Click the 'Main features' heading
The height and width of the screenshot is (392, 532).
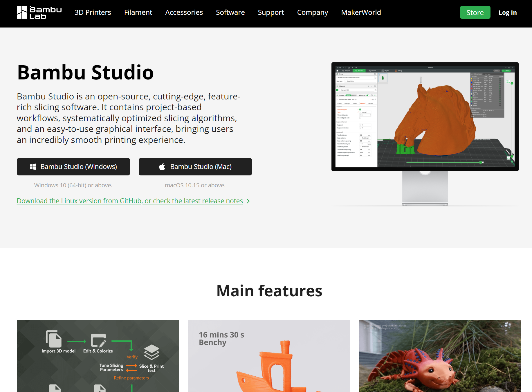click(269, 291)
